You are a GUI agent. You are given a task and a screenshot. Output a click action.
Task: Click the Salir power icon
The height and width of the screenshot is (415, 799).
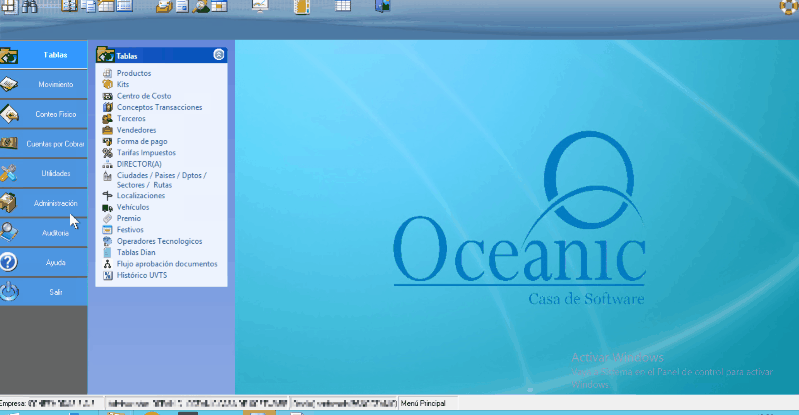[9, 292]
